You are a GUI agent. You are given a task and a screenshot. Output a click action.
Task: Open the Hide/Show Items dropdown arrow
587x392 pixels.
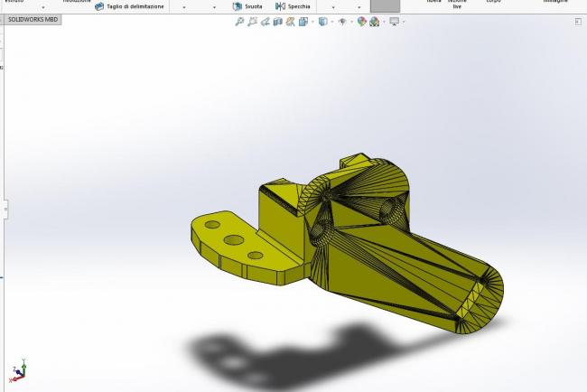tap(350, 22)
